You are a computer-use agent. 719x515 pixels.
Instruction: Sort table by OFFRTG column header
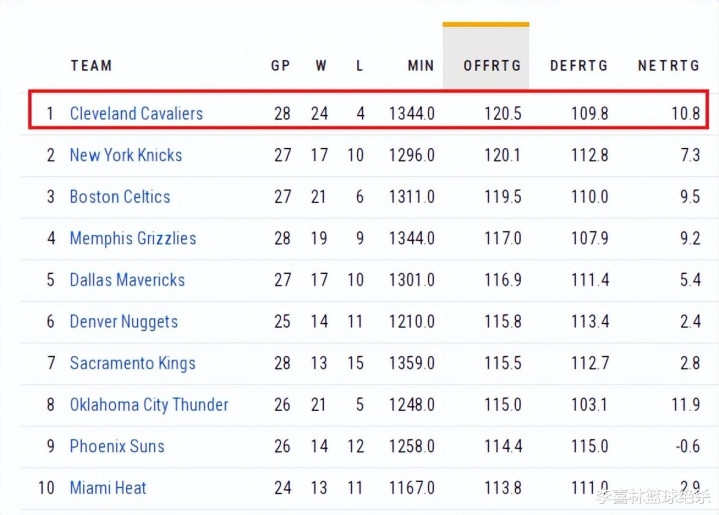coord(492,66)
